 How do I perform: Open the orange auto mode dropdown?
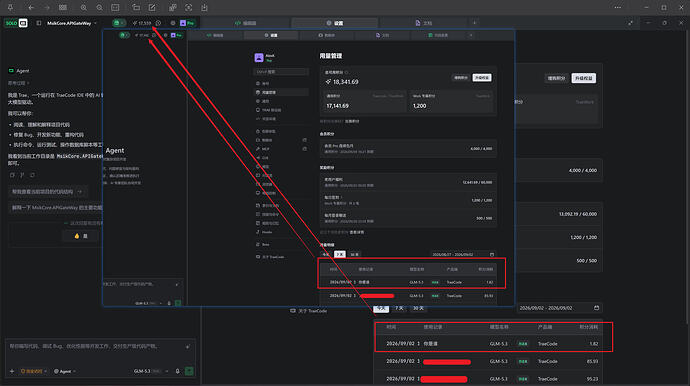[x=33, y=371]
